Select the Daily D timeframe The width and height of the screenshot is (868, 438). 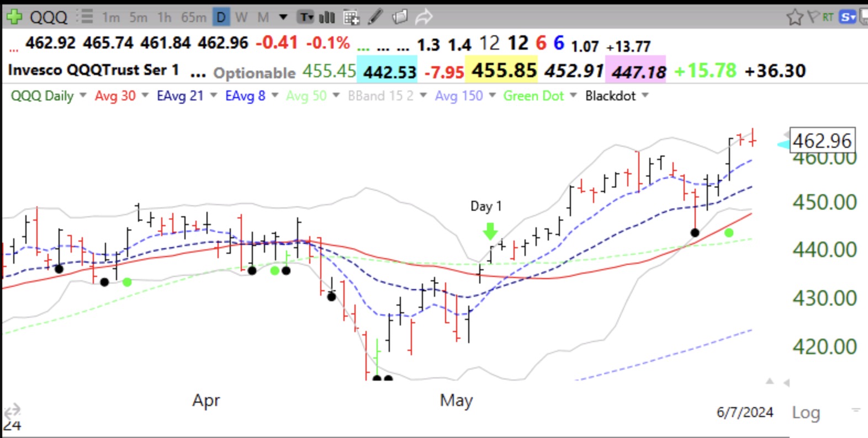pyautogui.click(x=221, y=18)
